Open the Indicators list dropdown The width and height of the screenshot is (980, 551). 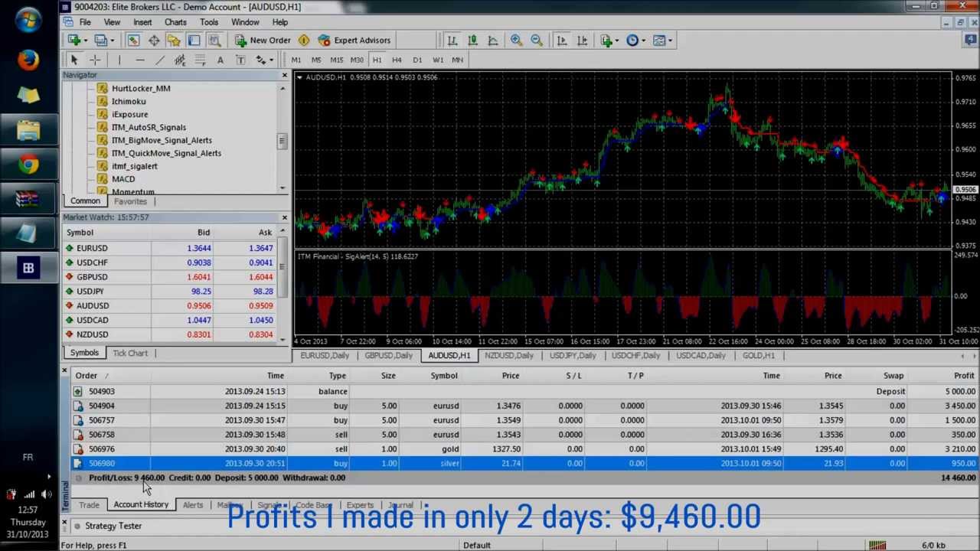[610, 40]
